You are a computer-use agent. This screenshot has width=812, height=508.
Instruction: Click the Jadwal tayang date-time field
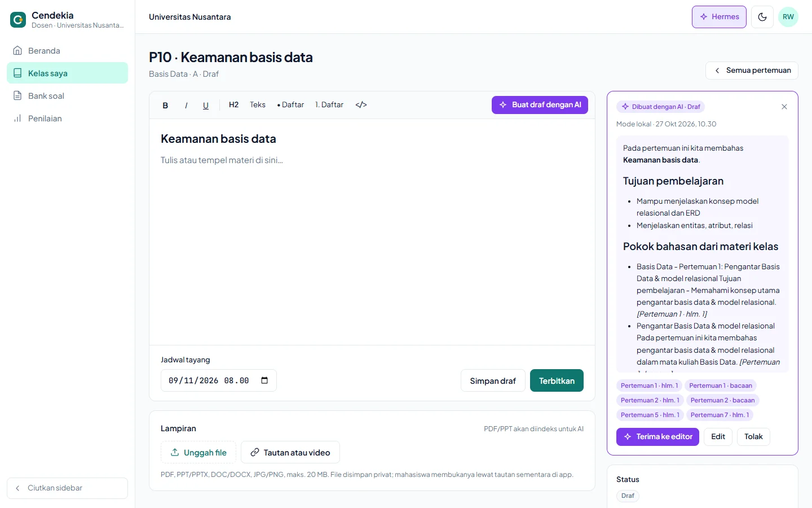tap(219, 380)
